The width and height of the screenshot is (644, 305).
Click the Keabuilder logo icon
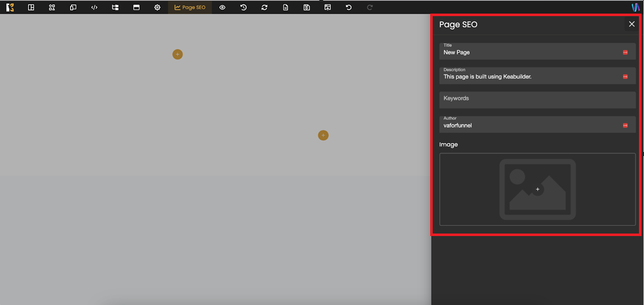[x=10, y=8]
